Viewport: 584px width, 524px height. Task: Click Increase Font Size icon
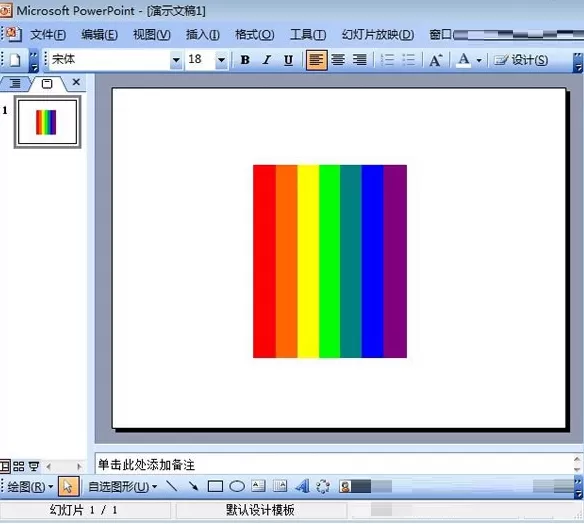436,60
